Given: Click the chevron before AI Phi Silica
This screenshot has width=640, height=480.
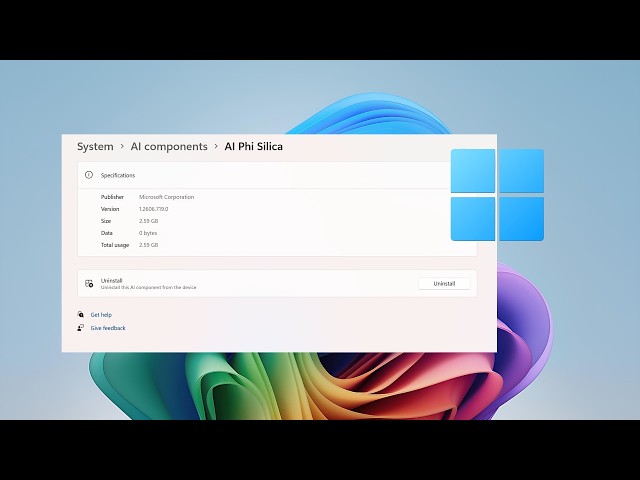Looking at the screenshot, I should [x=216, y=146].
